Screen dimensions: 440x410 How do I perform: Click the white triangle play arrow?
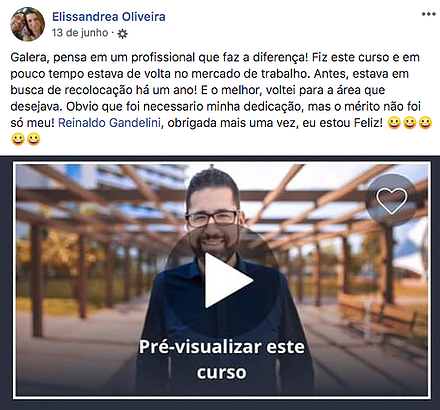(x=228, y=280)
